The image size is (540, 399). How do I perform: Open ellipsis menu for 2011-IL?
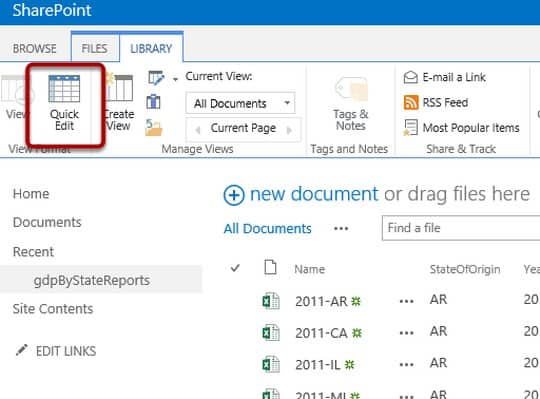tap(406, 365)
